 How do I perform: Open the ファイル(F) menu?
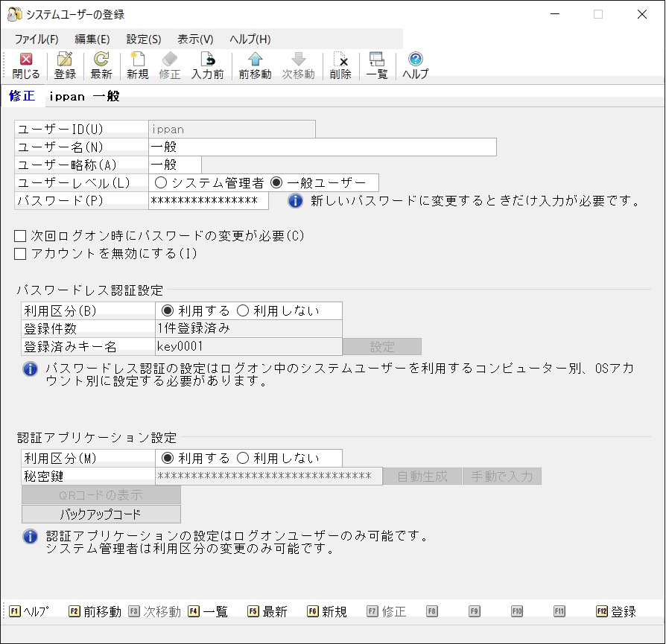coord(37,39)
